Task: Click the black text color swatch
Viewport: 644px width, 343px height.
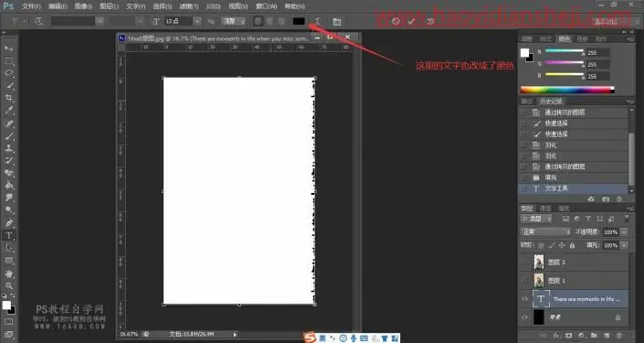Action: point(299,21)
